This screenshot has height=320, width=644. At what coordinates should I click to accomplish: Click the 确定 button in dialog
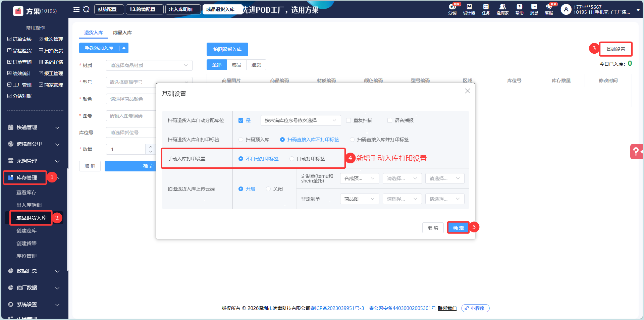click(458, 228)
